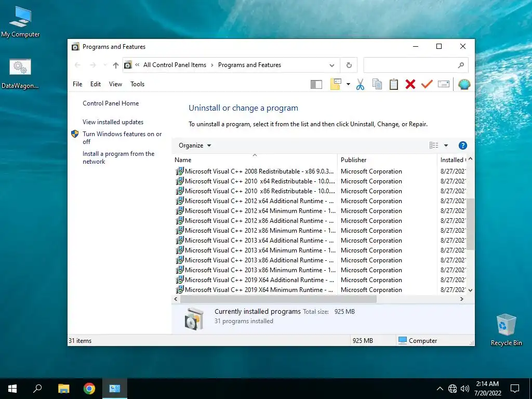This screenshot has height=399, width=532.
Task: Click the Forward navigation arrow
Action: pos(92,65)
